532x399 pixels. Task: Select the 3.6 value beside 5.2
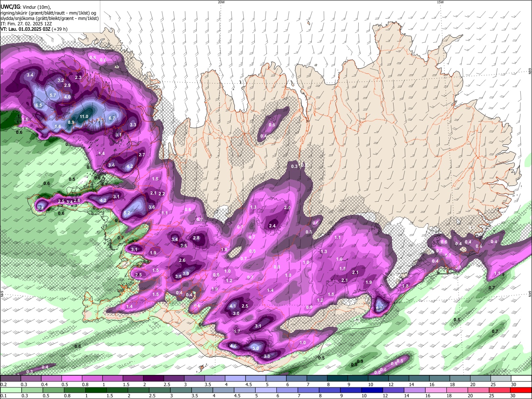pos(152,207)
